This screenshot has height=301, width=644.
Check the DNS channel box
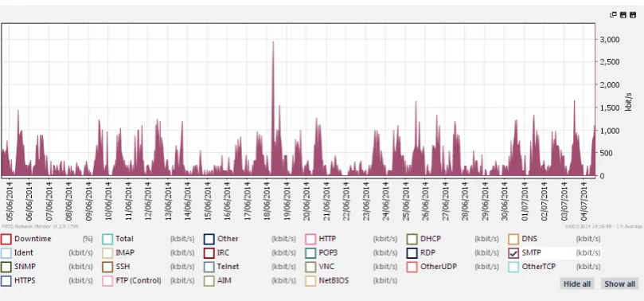coord(513,239)
